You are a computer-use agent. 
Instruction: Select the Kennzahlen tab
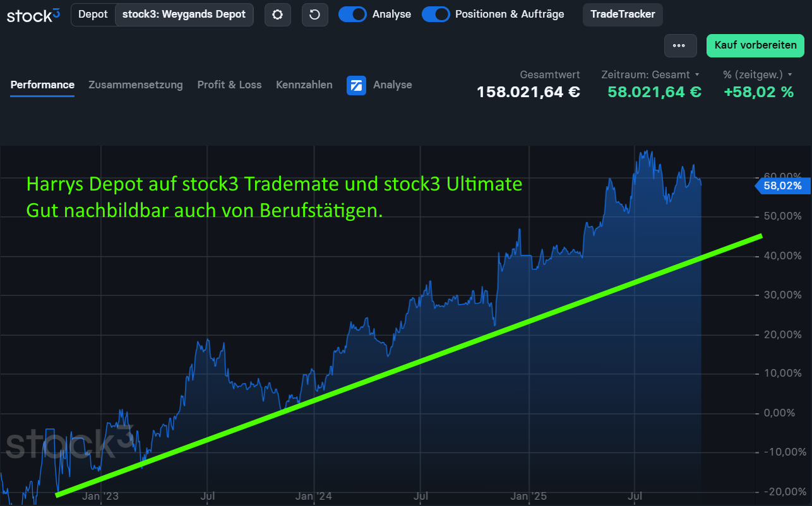[304, 85]
